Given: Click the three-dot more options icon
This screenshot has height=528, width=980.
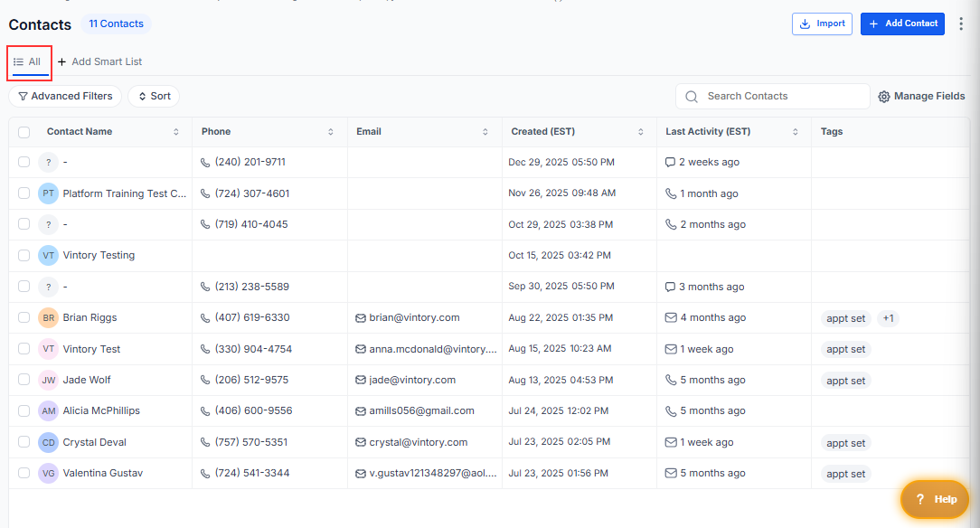Looking at the screenshot, I should click(x=961, y=24).
